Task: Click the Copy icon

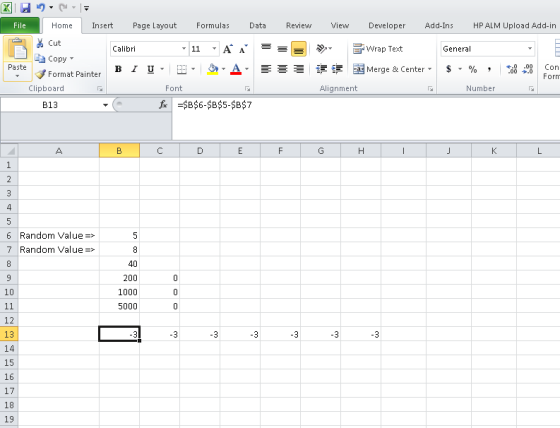Action: click(x=40, y=59)
